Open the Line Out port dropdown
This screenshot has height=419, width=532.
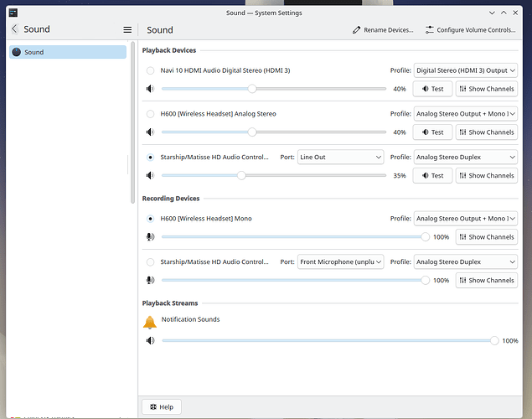340,157
